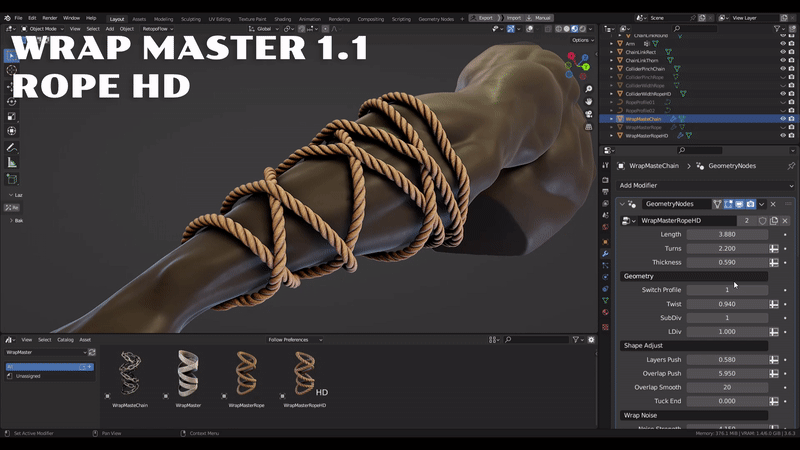800x450 pixels.
Task: Switch perspective/orthographic grid icon in viewport
Action: point(588,127)
